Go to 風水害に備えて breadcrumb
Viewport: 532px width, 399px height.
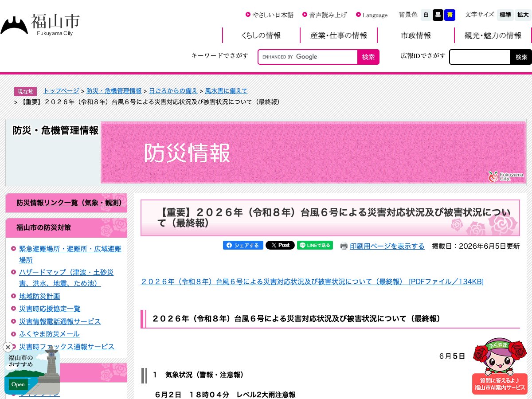click(x=226, y=91)
